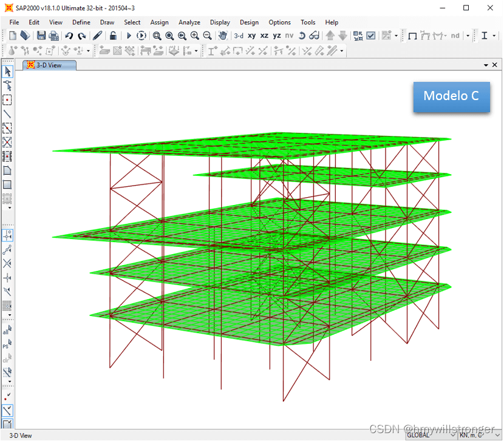Select the pointer selection tool

click(x=8, y=71)
